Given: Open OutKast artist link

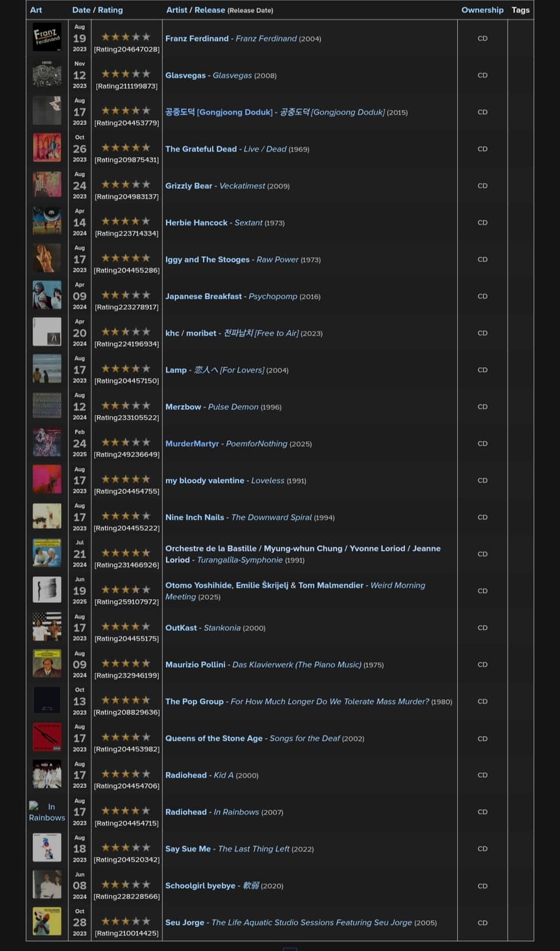Looking at the screenshot, I should pos(181,628).
